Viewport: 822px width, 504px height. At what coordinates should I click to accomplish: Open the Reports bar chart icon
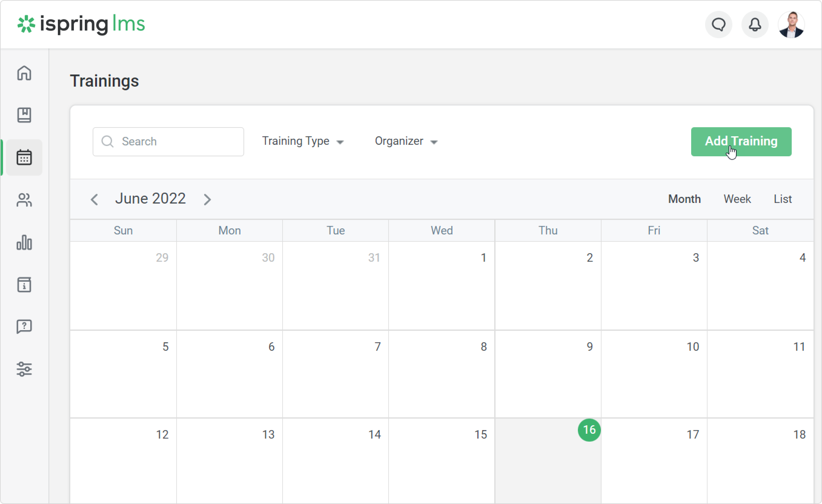coord(24,243)
